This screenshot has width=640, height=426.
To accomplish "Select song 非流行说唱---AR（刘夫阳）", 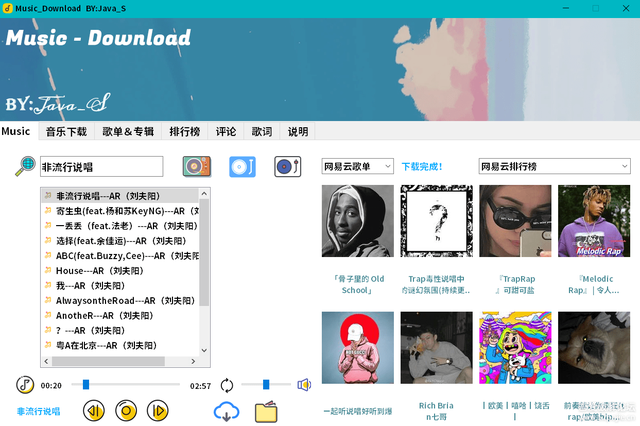I will pos(120,196).
